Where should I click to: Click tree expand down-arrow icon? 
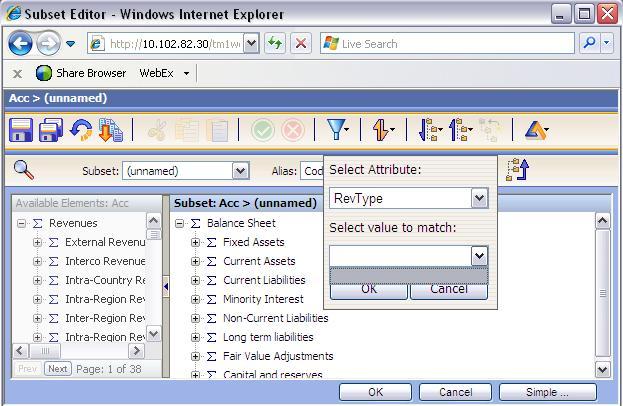pos(431,130)
